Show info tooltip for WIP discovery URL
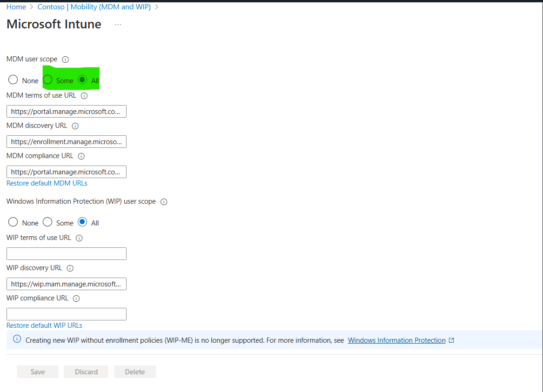 (x=70, y=268)
